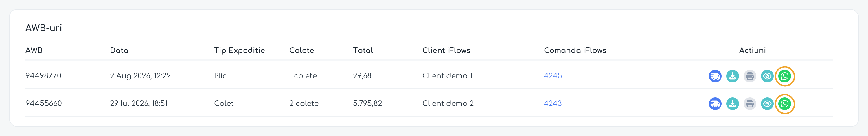This screenshot has height=136, width=868.
Task: Select the Client demo 2 cell
Action: (x=448, y=103)
